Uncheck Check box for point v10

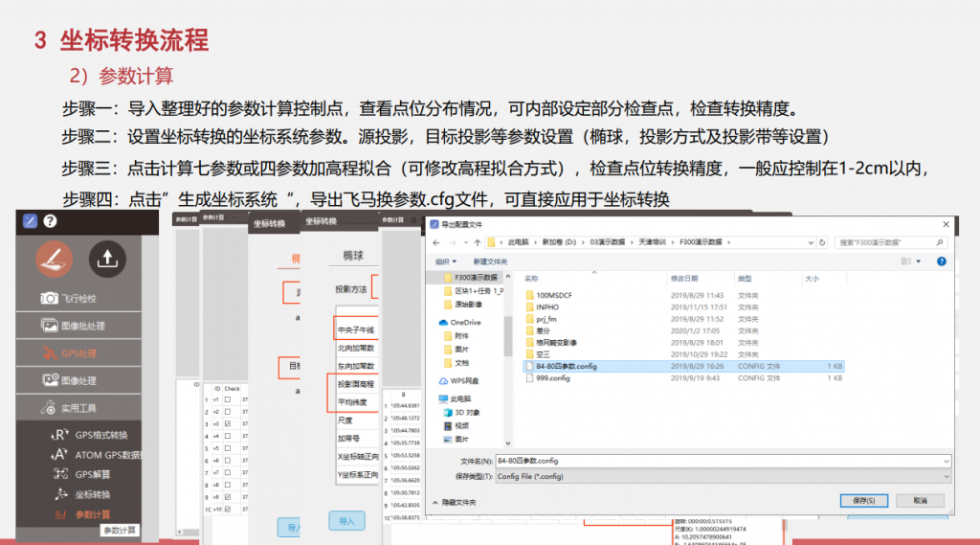point(228,510)
